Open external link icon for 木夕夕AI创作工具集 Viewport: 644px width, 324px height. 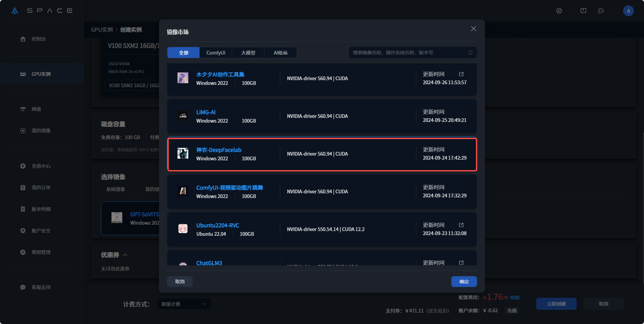coord(461,74)
